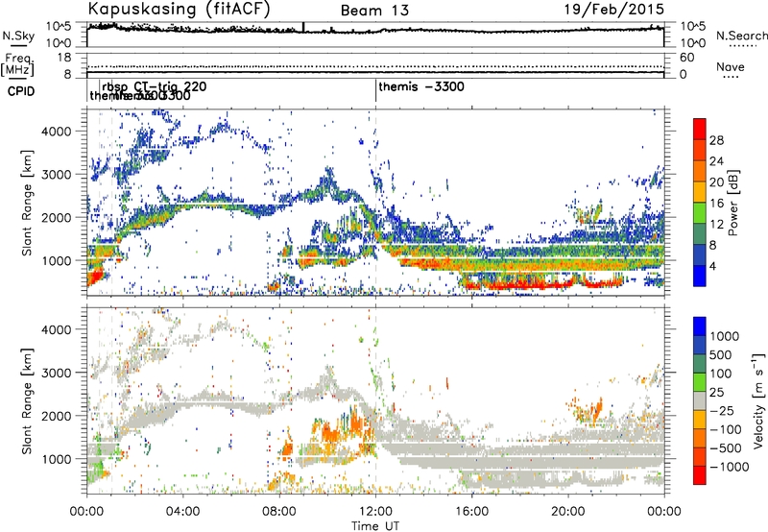Click the '16:00' time tick label
768x532 pixels.
(x=471, y=512)
